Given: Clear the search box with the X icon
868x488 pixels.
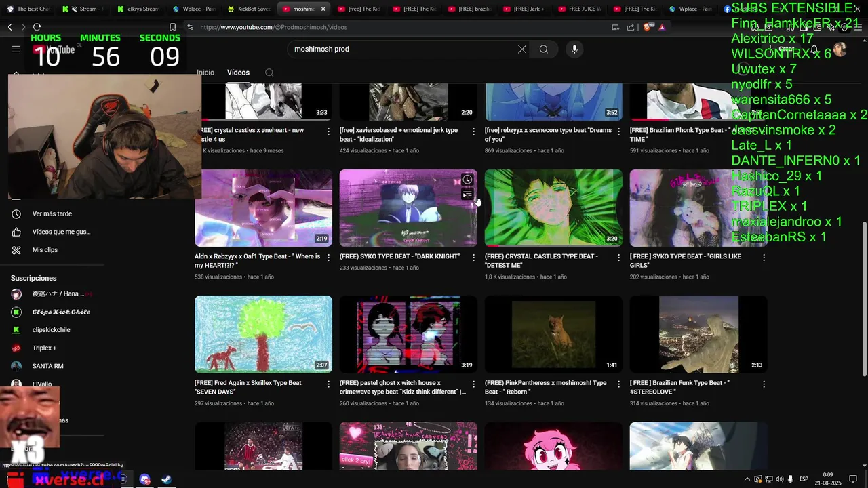Looking at the screenshot, I should [522, 49].
